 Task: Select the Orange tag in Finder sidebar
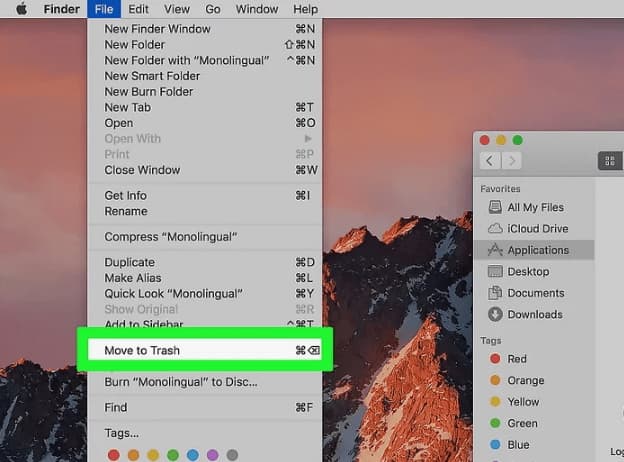[x=525, y=380]
